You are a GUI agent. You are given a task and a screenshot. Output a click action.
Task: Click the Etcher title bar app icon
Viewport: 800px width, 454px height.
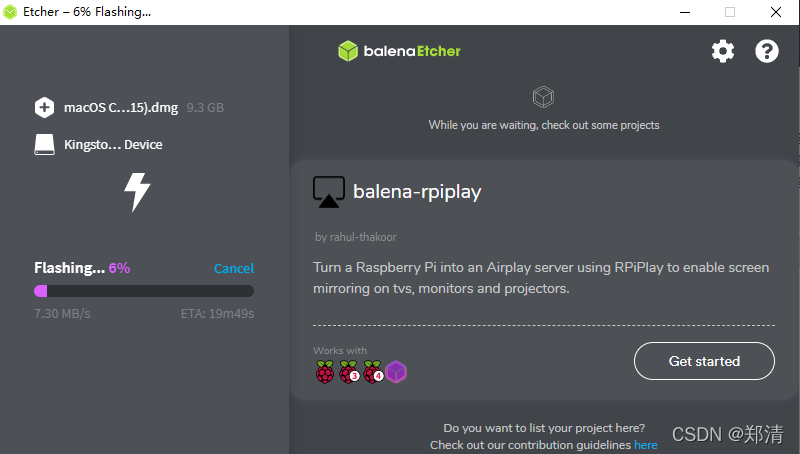[x=10, y=12]
